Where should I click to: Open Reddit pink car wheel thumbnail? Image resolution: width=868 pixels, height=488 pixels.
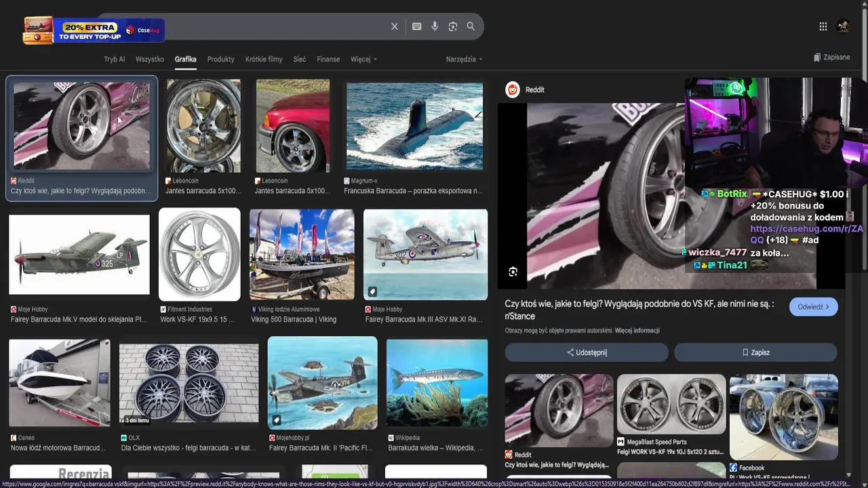(x=81, y=125)
